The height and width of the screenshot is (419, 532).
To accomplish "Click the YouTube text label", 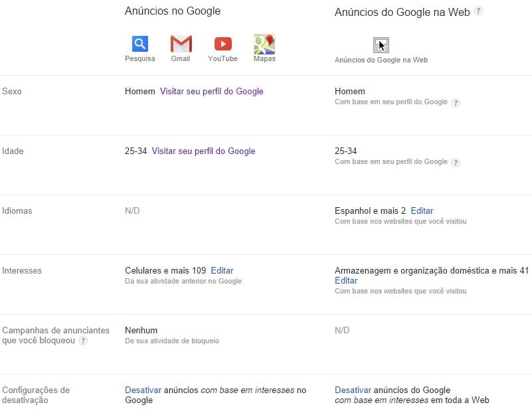I will pyautogui.click(x=223, y=58).
